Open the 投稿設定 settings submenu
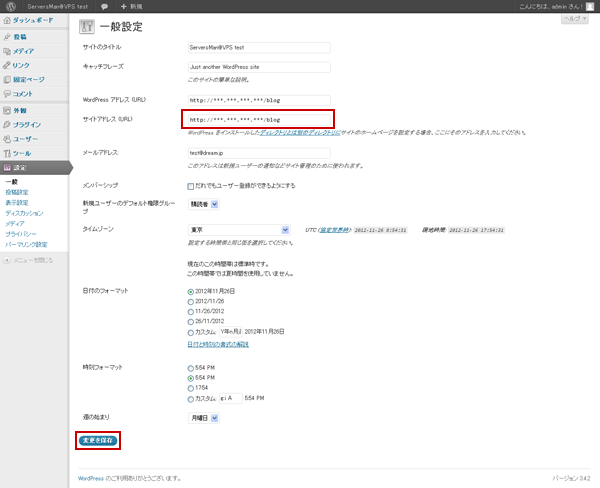Screen dimensions: 600x488 point(17,192)
